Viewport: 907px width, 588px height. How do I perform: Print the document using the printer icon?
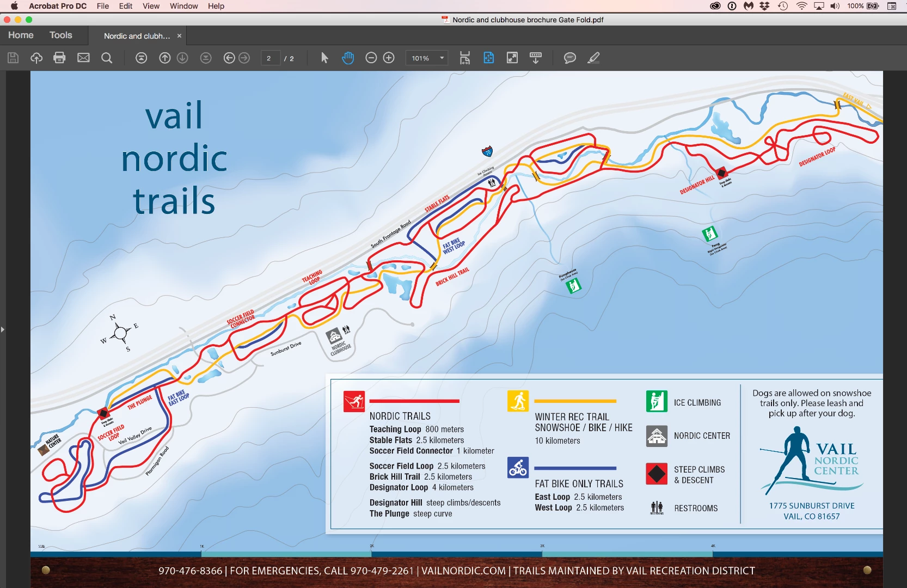click(59, 58)
